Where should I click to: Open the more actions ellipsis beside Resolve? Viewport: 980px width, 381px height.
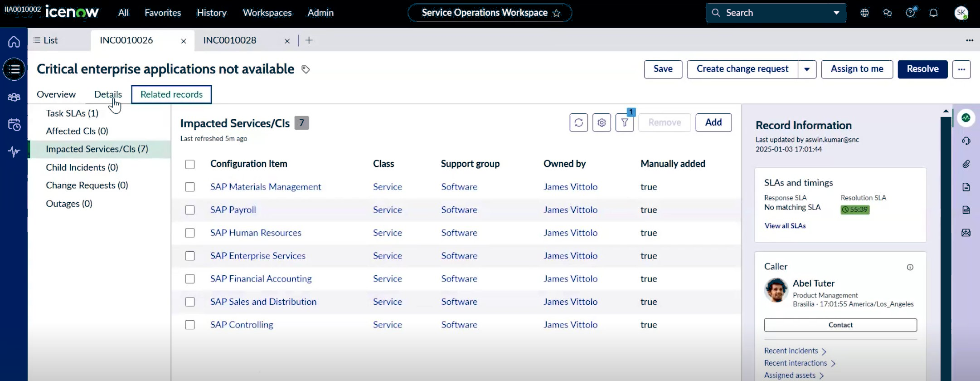click(x=961, y=69)
